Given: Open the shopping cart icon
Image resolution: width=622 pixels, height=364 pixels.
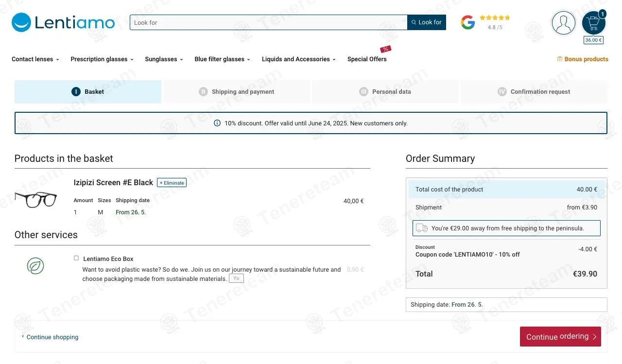Looking at the screenshot, I should (593, 23).
